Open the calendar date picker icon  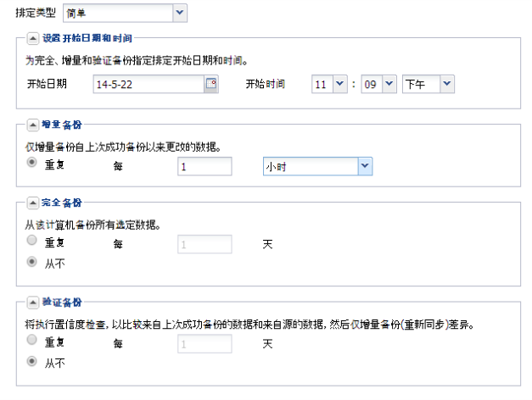pyautogui.click(x=211, y=83)
